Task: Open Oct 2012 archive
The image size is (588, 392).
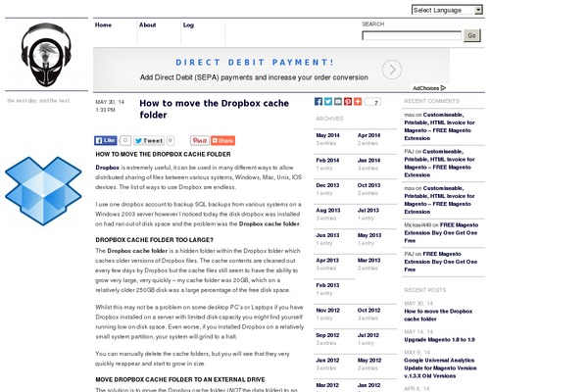Action: coord(368,311)
